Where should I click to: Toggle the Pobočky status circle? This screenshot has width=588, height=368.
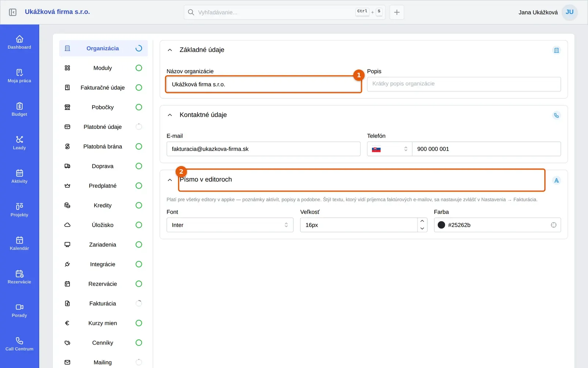pos(139,107)
